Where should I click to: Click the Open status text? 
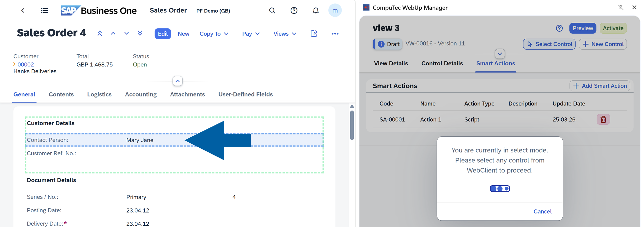click(x=140, y=65)
